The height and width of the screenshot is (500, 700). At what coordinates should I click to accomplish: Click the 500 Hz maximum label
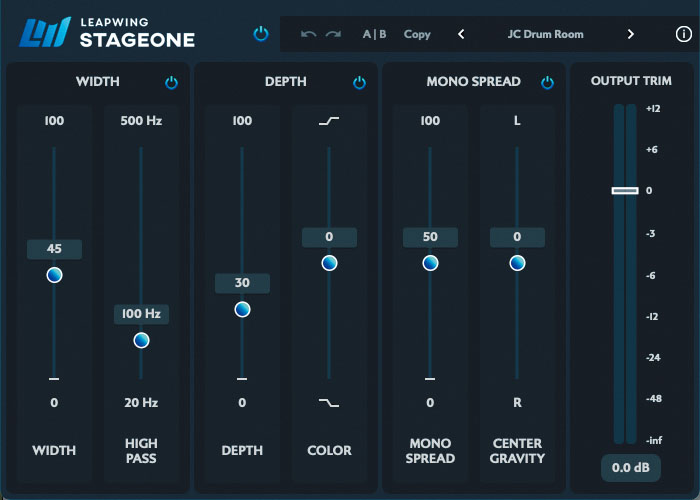(x=141, y=121)
